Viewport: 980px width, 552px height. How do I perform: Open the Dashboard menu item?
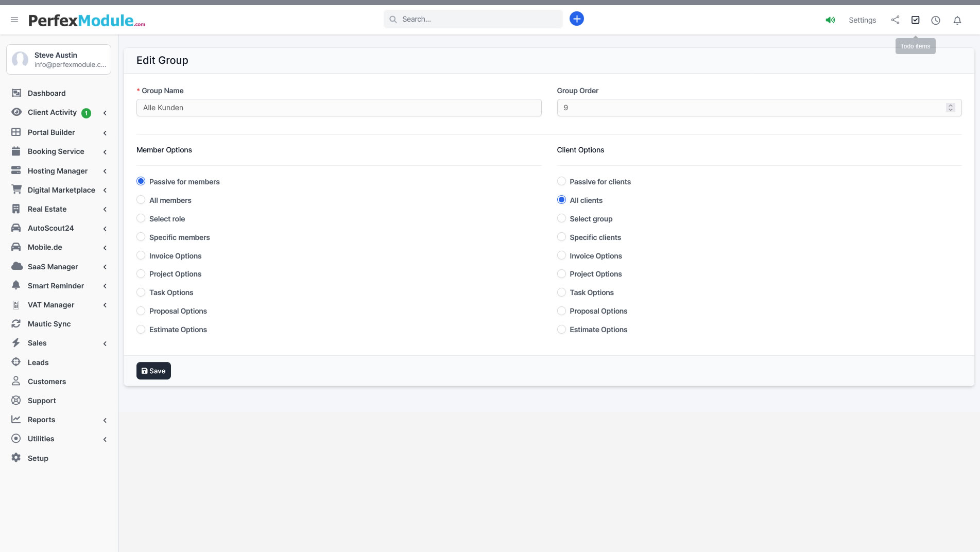click(x=46, y=93)
